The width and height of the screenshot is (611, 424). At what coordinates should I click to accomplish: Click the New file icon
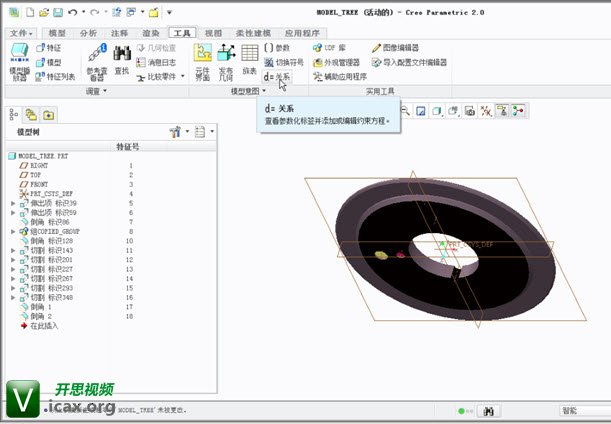click(x=30, y=12)
